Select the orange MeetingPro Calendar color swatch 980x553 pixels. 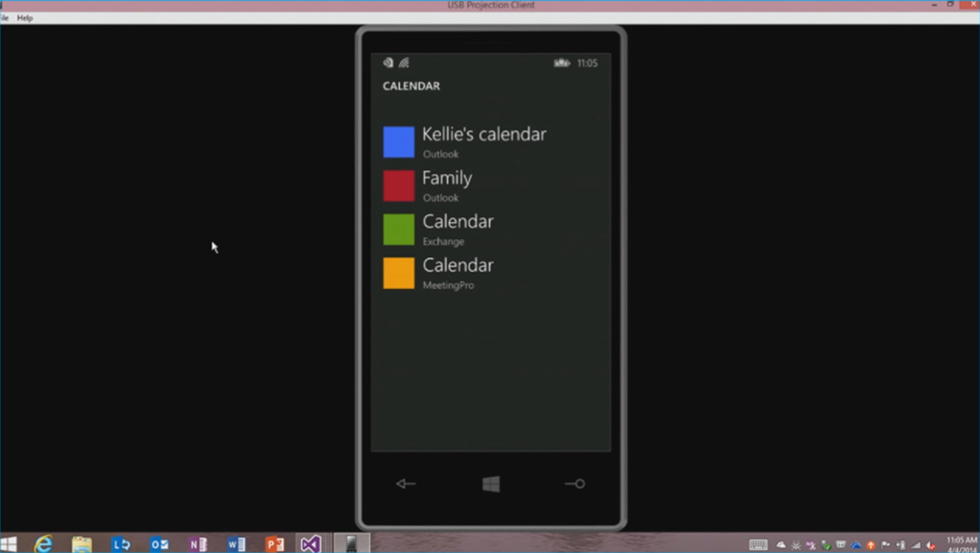pyautogui.click(x=399, y=273)
